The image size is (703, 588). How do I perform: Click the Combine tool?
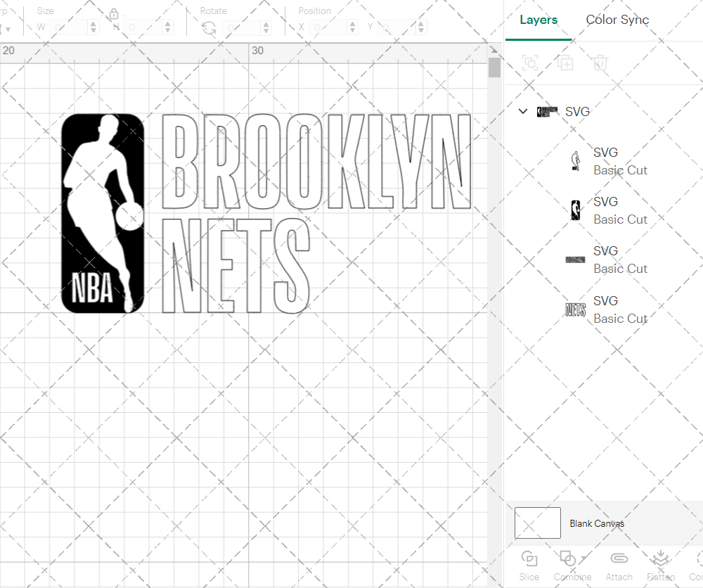tap(572, 565)
